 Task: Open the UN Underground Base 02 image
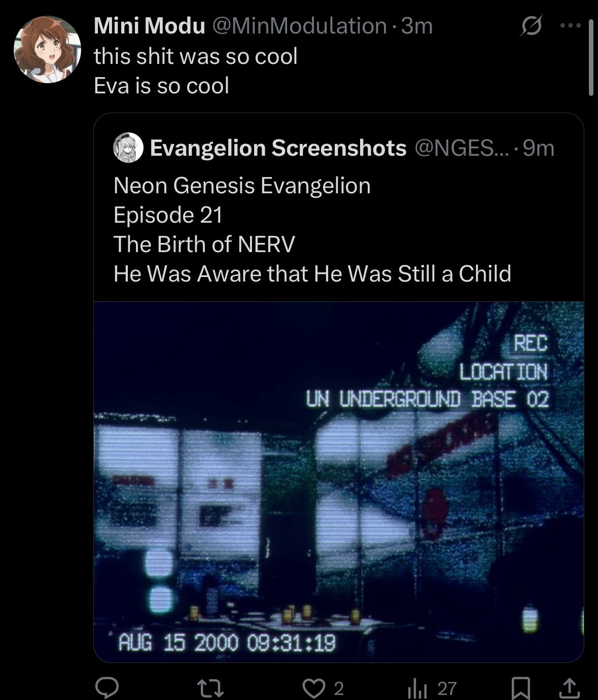[339, 482]
